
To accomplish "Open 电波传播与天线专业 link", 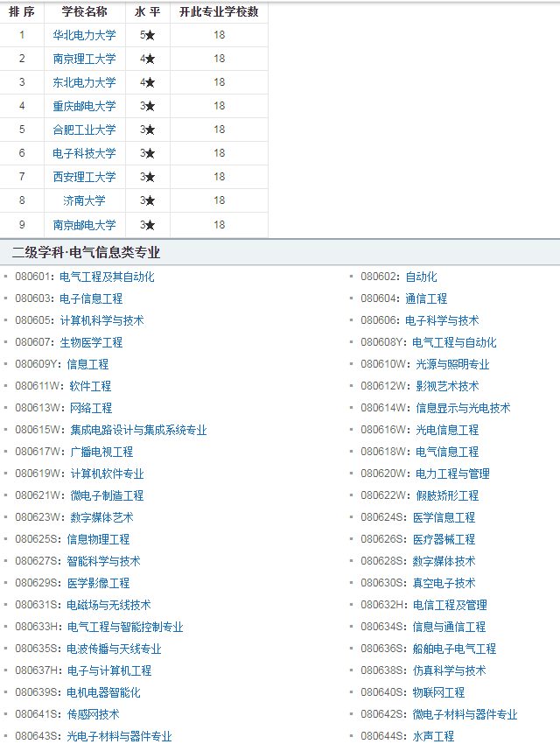I will point(114,649).
